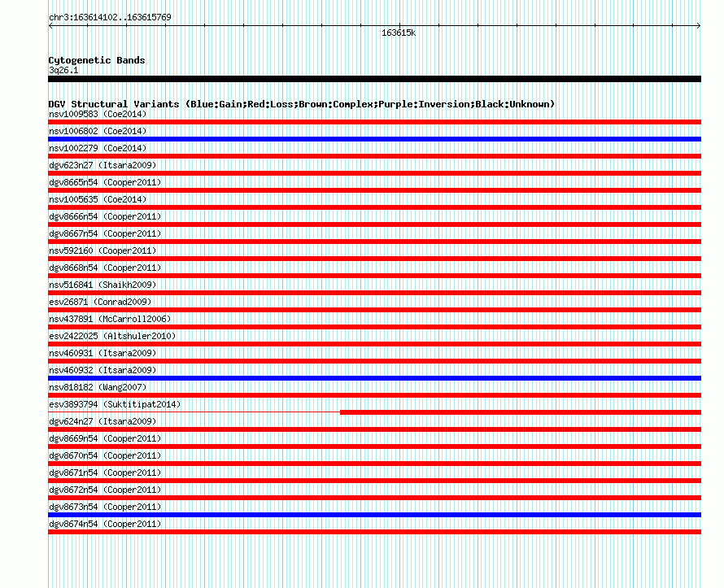Click the black 3q26.1 cytogenetic band bar
The height and width of the screenshot is (588, 724).
click(374, 79)
